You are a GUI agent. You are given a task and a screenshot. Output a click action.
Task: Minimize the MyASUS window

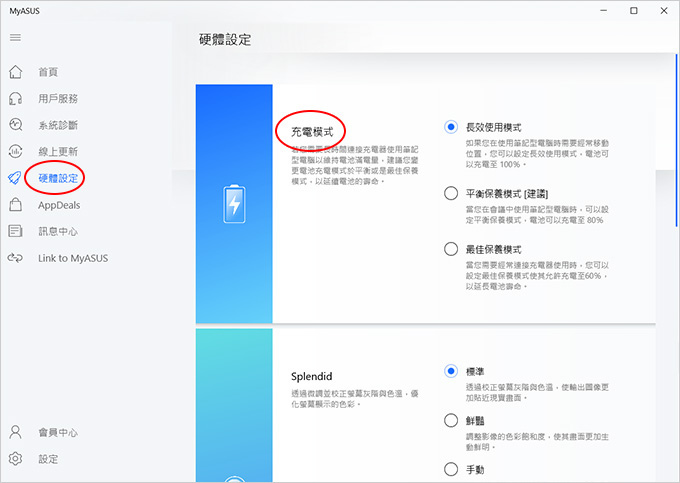(x=603, y=10)
